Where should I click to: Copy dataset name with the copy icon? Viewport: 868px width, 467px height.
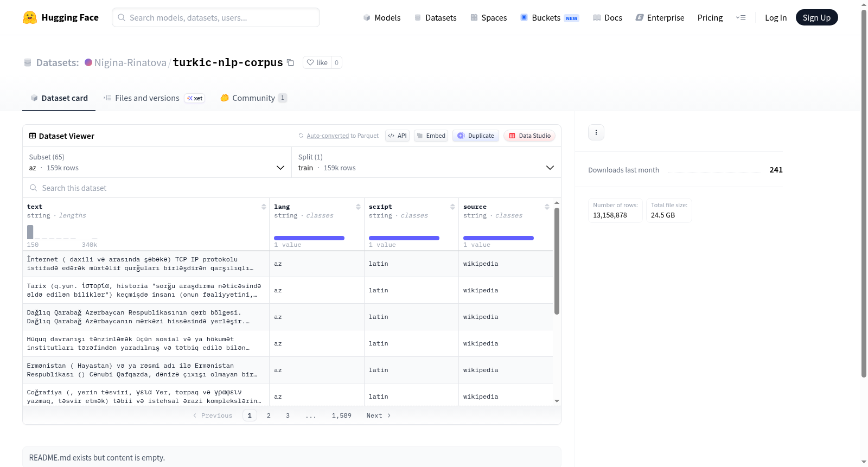click(290, 62)
